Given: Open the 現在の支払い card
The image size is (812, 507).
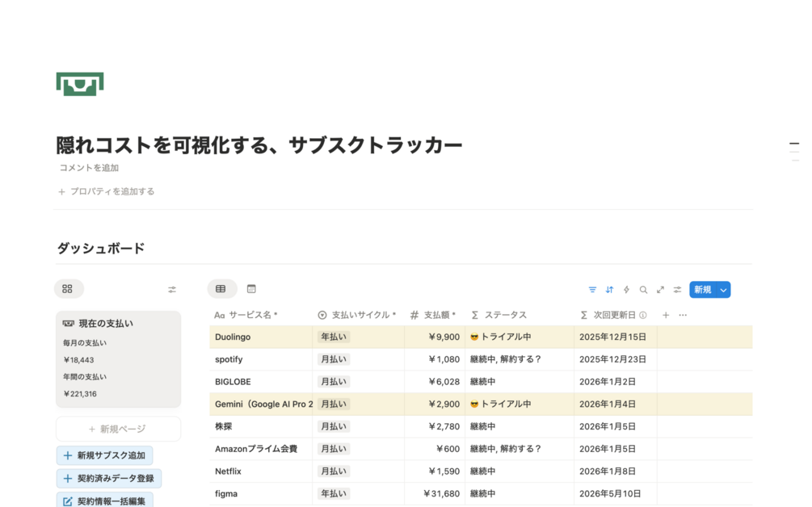Looking at the screenshot, I should 119,359.
